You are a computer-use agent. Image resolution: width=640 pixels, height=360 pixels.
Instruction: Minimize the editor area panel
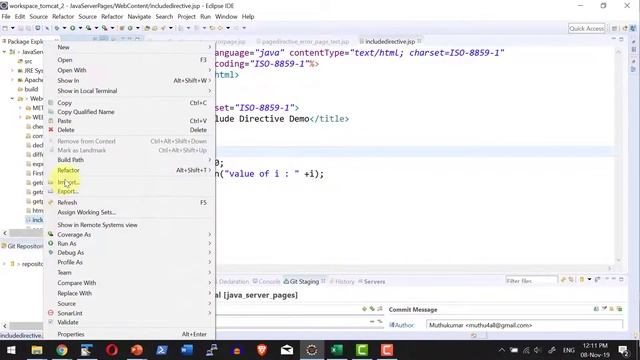[613, 39]
